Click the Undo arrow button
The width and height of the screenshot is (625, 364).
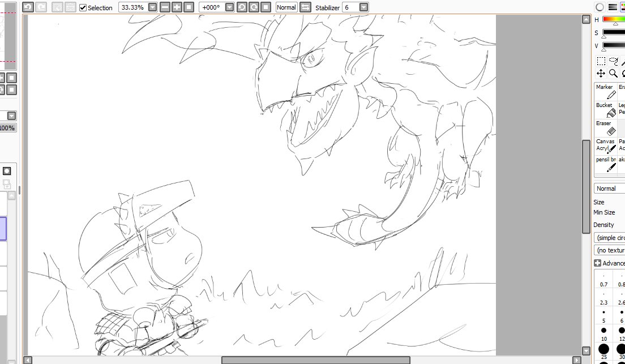(x=28, y=7)
